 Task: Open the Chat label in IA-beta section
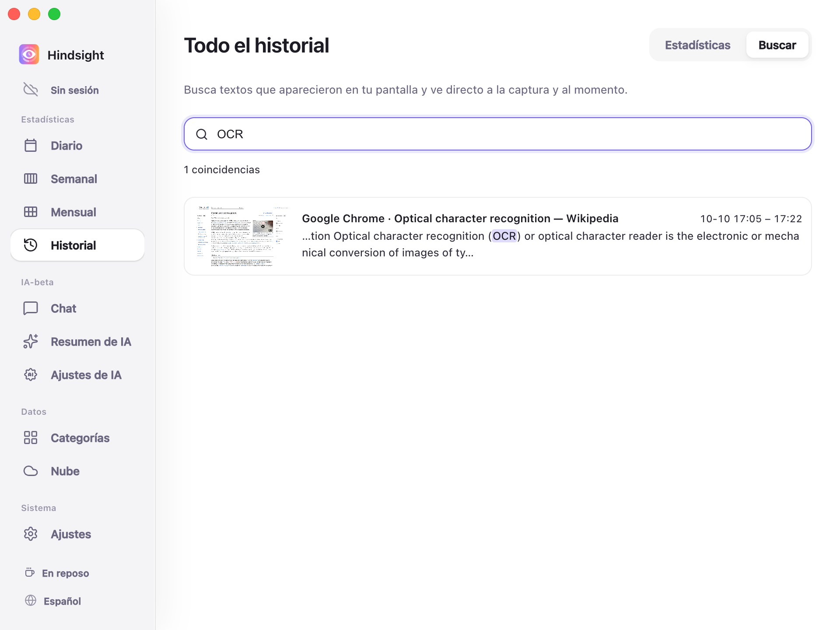point(63,308)
